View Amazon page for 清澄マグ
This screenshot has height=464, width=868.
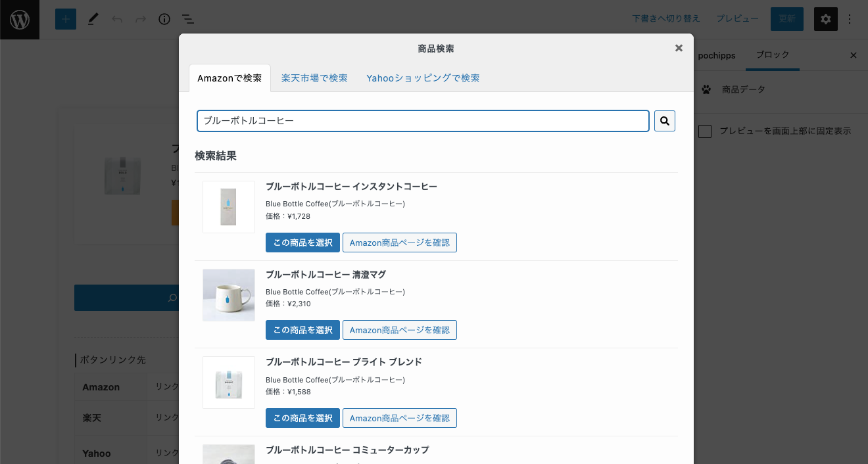(400, 330)
